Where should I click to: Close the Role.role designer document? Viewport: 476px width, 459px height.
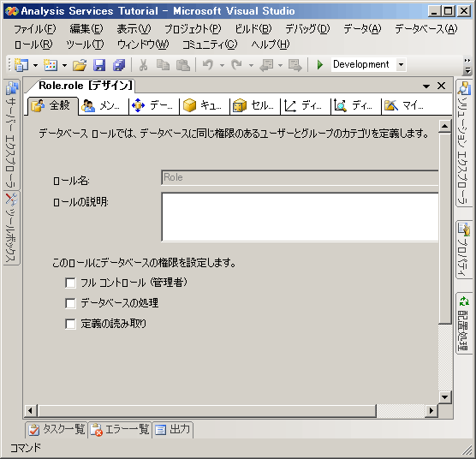tap(441, 86)
